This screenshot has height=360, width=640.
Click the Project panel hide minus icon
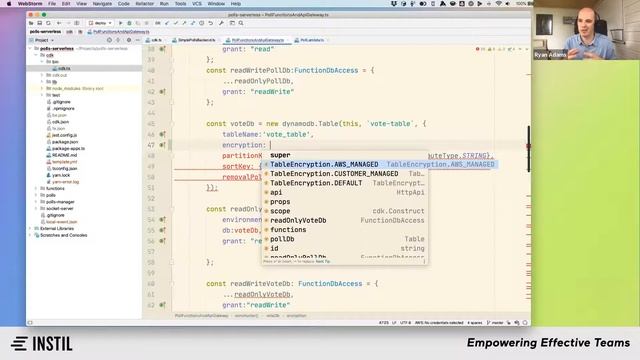(138, 40)
